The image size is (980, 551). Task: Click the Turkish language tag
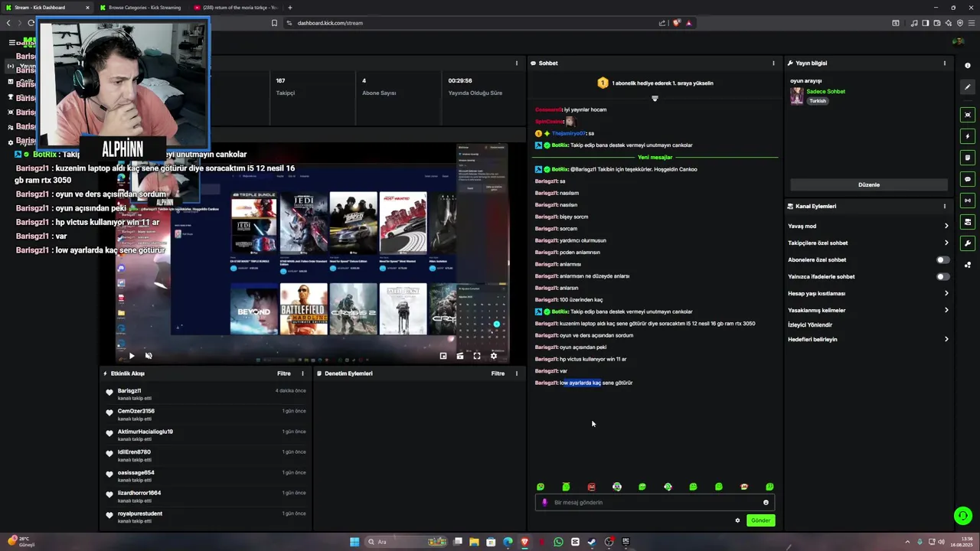(x=818, y=101)
